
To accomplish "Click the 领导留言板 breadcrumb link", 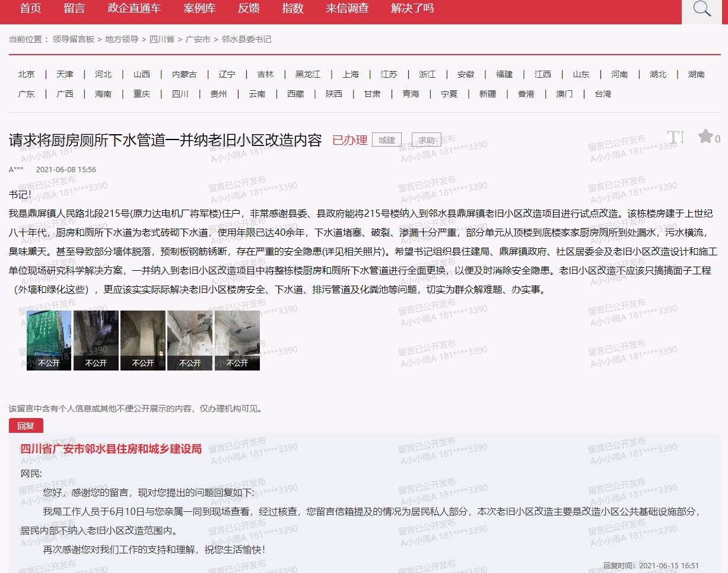I will [x=74, y=39].
